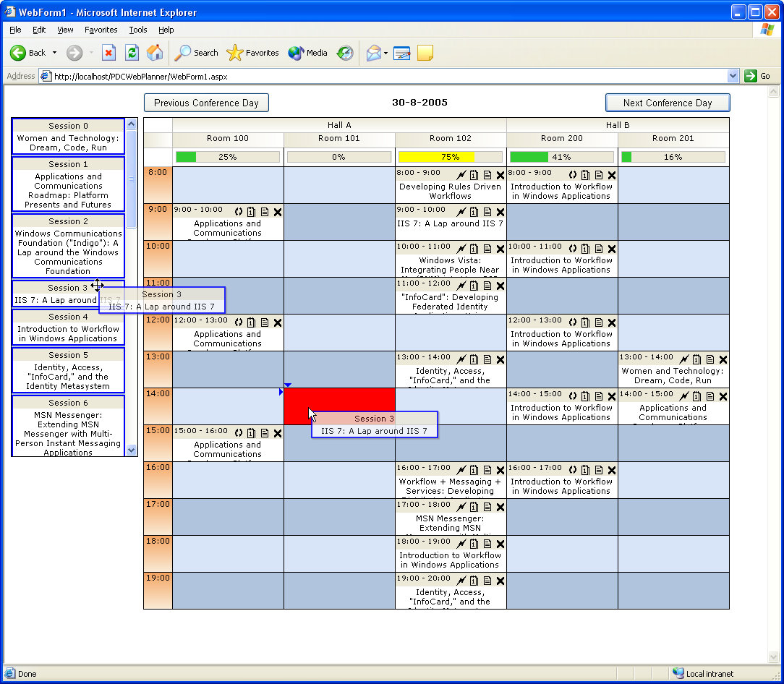Image resolution: width=784 pixels, height=684 pixels.
Task: Open the View menu
Action: 65,30
